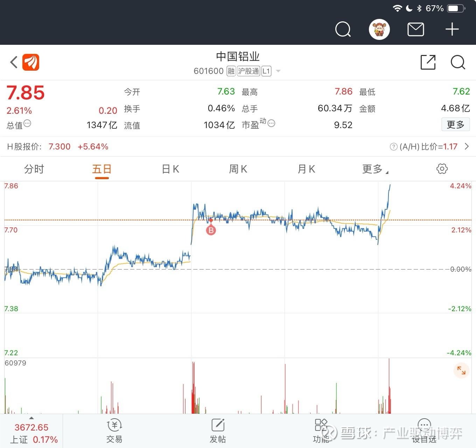
Task: Expand stock code dropdown arrow
Action: point(278,71)
